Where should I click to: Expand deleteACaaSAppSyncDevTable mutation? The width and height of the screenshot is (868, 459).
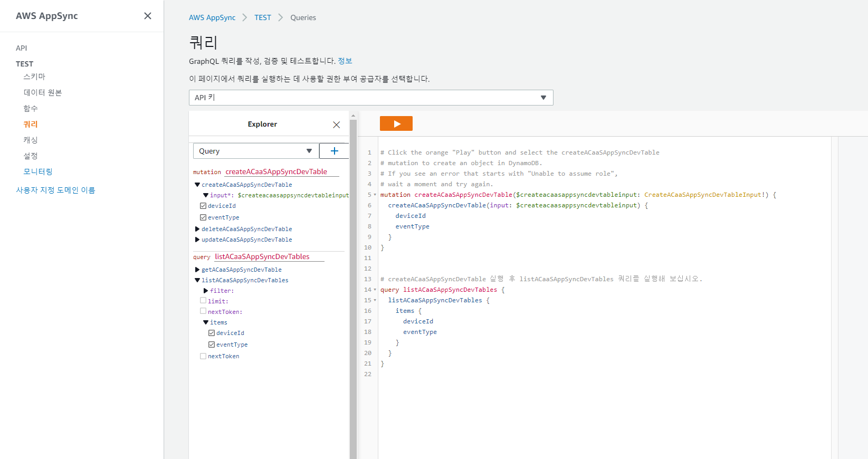tap(197, 229)
